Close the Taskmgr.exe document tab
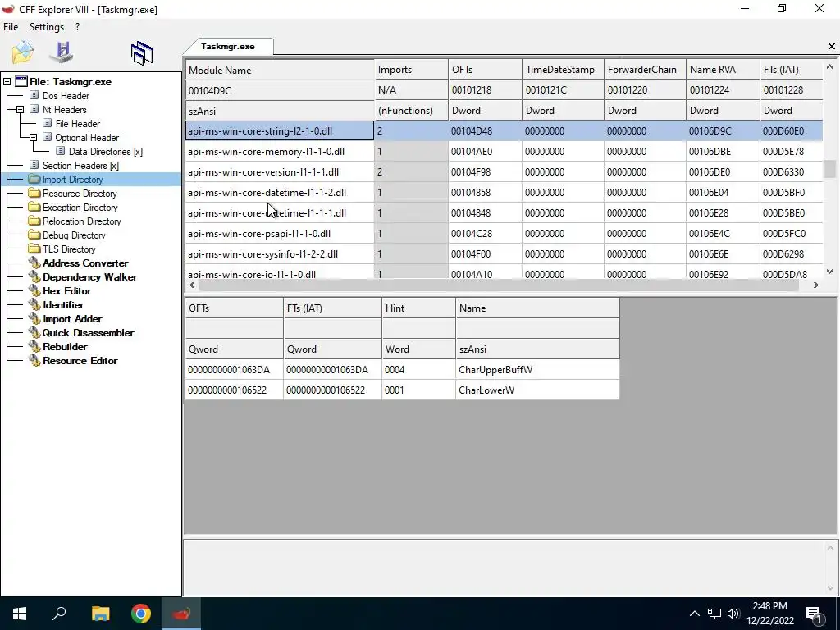This screenshot has width=840, height=630. [x=832, y=47]
